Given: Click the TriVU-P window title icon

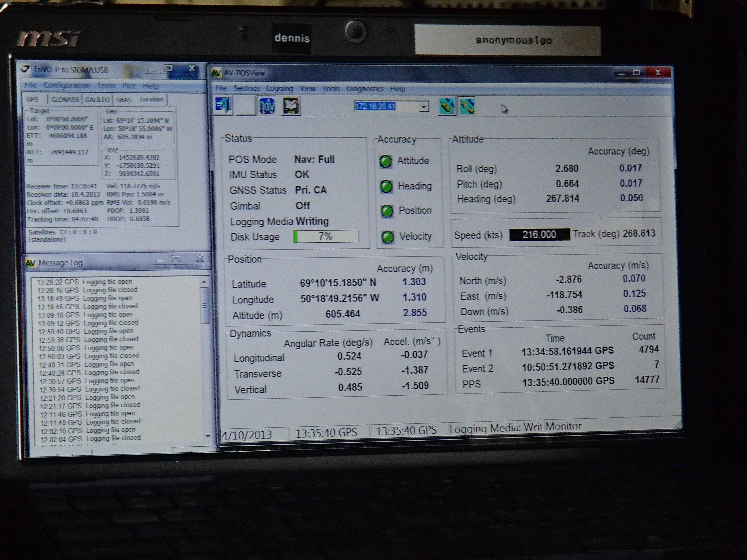Looking at the screenshot, I should (26, 69).
